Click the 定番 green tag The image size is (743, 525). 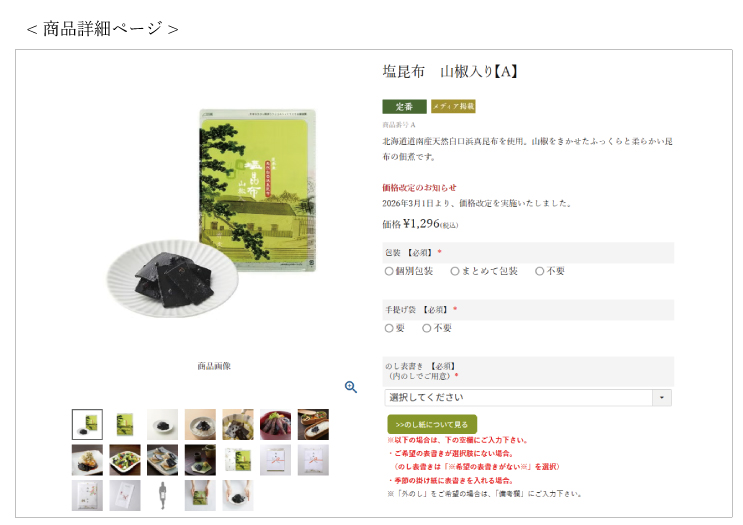point(404,107)
